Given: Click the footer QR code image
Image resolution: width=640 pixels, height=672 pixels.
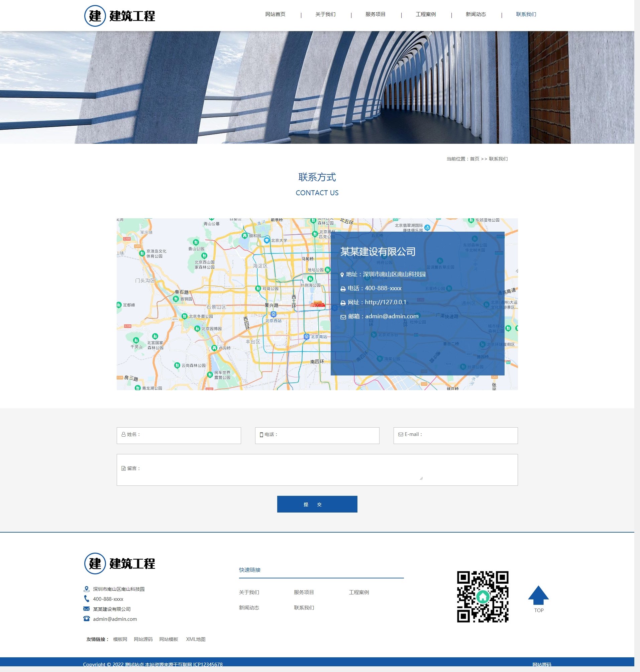Looking at the screenshot, I should point(483,597).
